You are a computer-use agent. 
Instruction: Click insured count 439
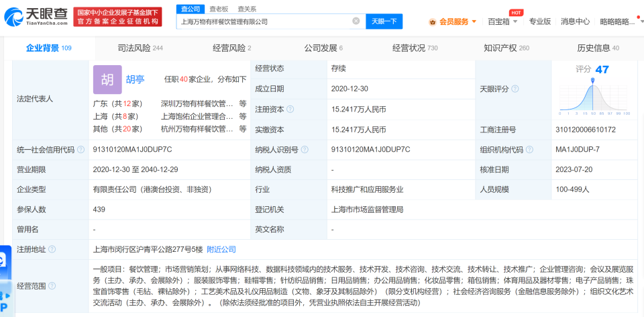[99, 210]
